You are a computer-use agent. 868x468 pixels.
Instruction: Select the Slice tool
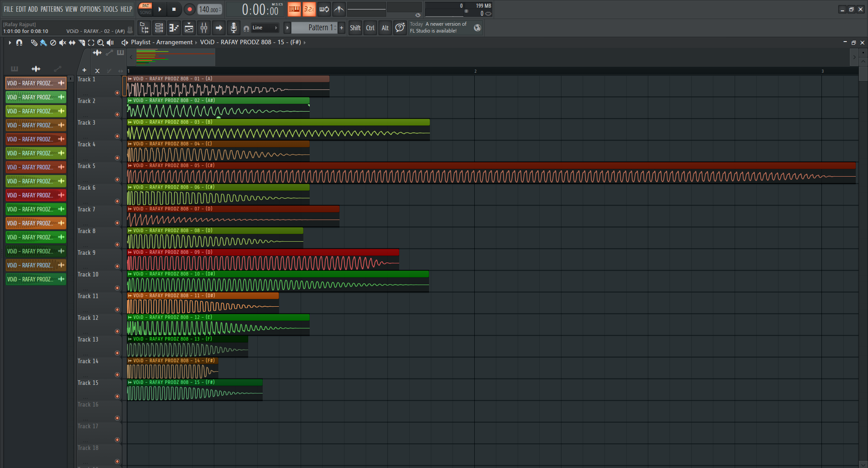pos(82,42)
